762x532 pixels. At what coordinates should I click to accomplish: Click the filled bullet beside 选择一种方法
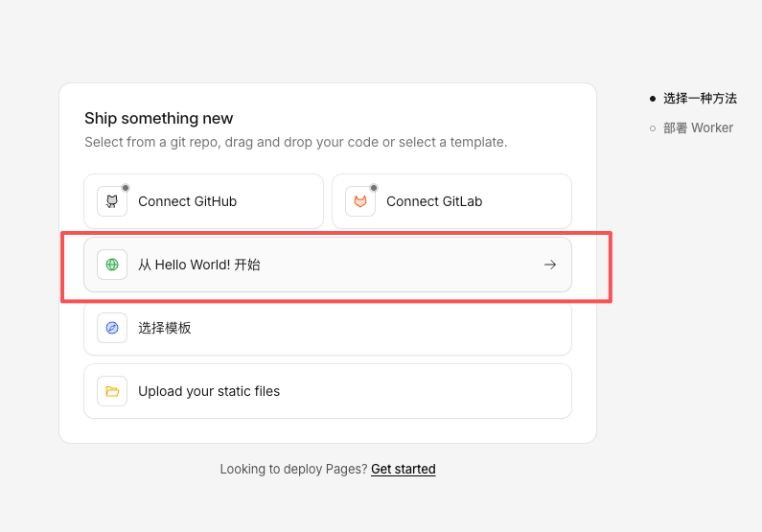(x=653, y=98)
